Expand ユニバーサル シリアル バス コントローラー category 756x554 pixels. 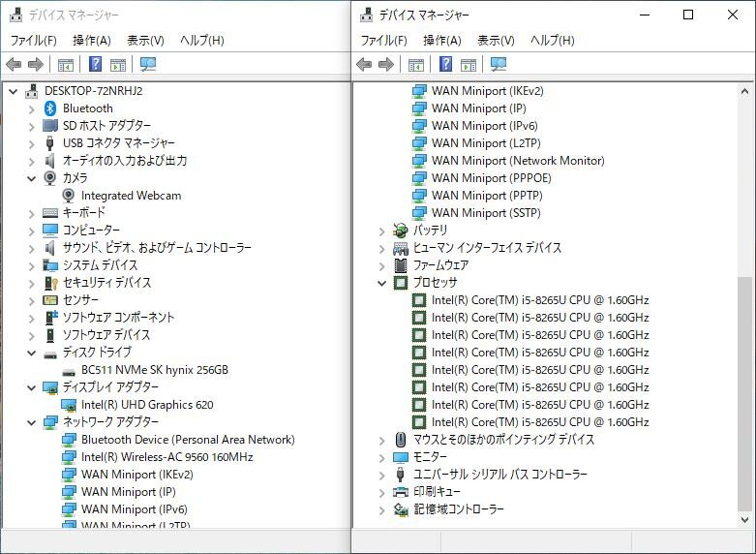pyautogui.click(x=381, y=476)
